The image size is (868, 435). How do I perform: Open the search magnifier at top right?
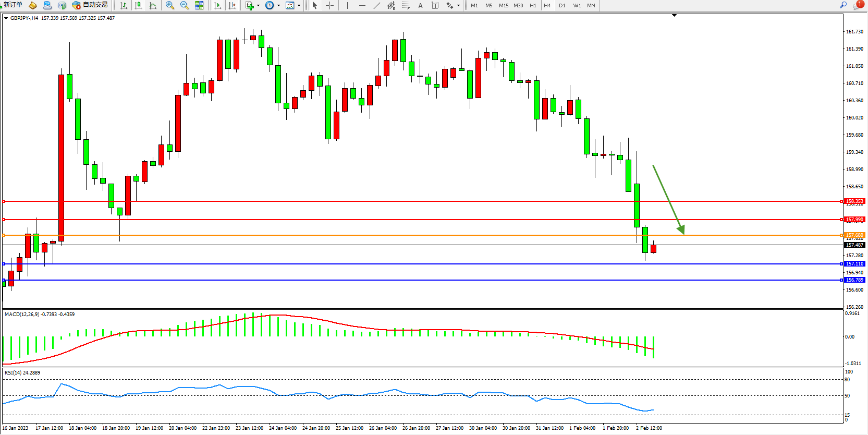843,5
